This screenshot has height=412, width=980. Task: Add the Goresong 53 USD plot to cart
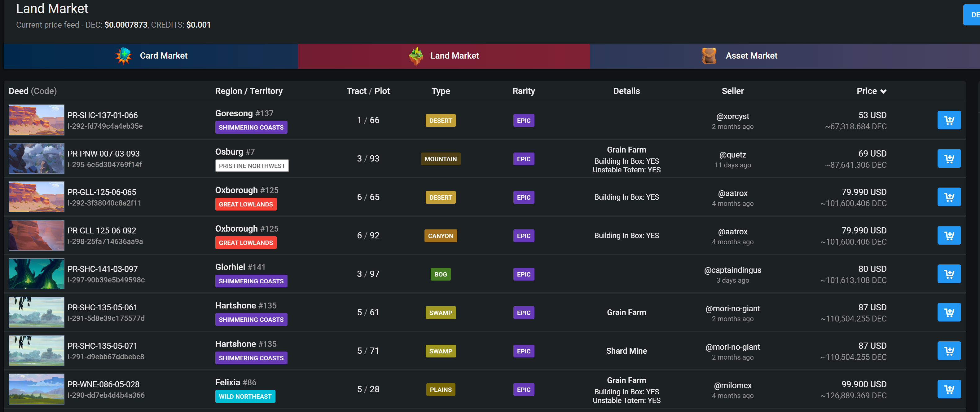(x=949, y=120)
